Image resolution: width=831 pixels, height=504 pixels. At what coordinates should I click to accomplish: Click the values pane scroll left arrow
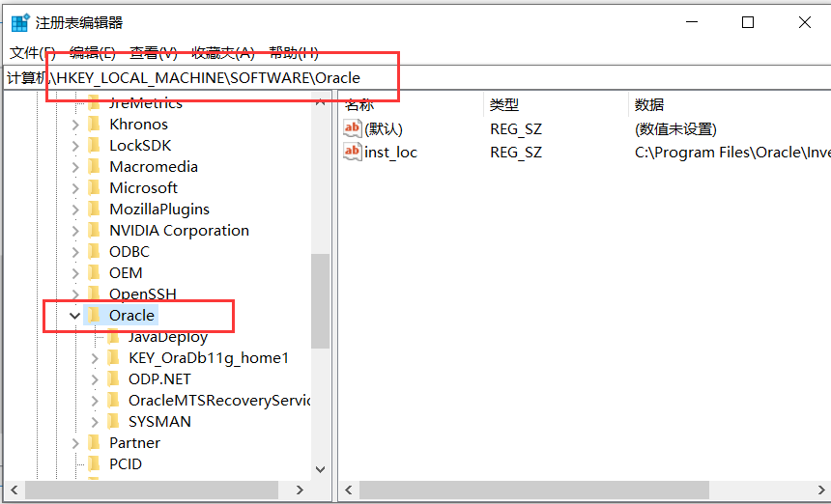tap(349, 490)
